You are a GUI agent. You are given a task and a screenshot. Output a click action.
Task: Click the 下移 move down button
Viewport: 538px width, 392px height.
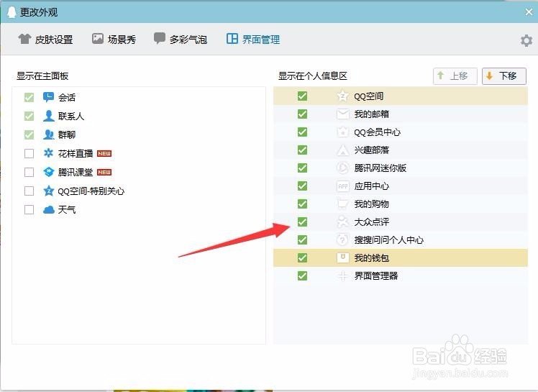[x=503, y=76]
